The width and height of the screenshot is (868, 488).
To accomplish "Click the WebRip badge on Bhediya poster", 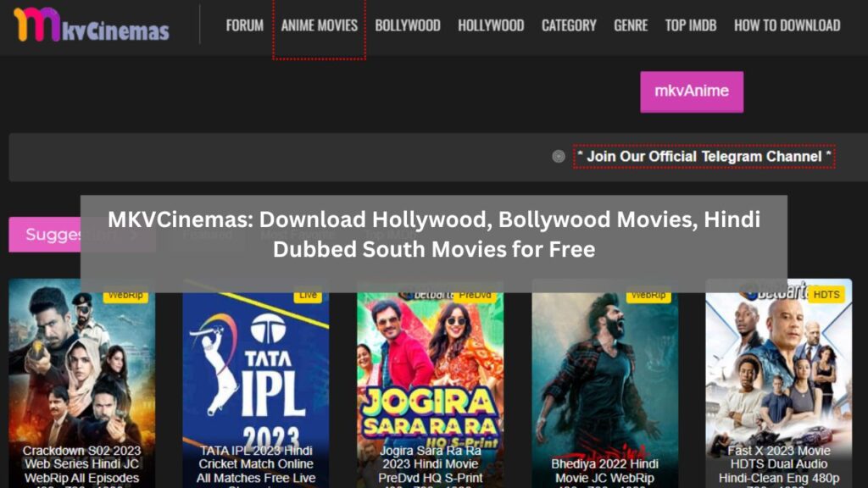I will [648, 296].
